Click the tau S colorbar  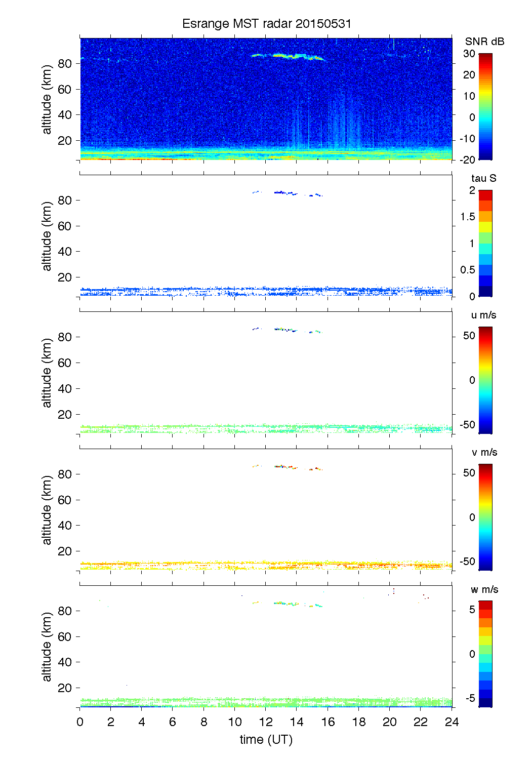click(x=485, y=243)
